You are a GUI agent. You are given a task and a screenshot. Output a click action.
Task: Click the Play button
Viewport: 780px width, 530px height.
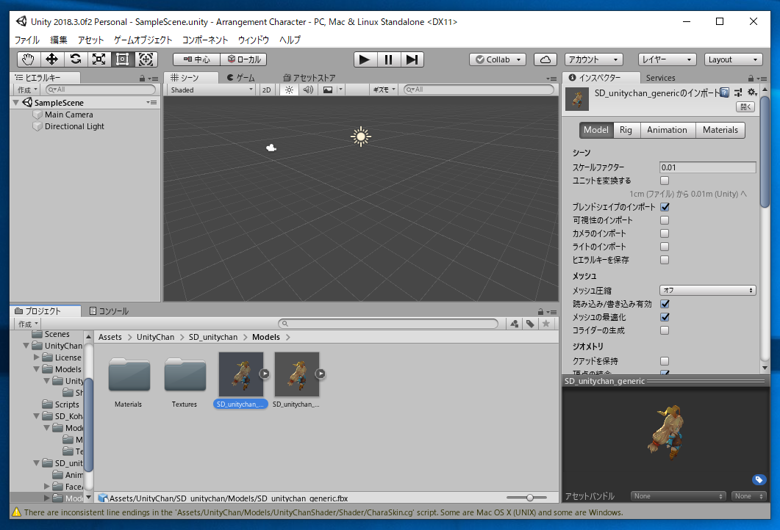click(x=365, y=60)
